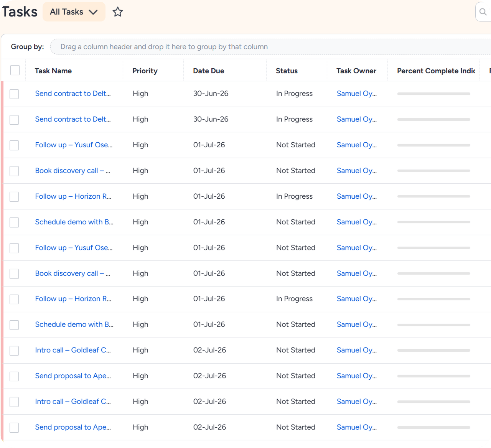Tick checkbox of first Book discovery call row

(x=14, y=171)
